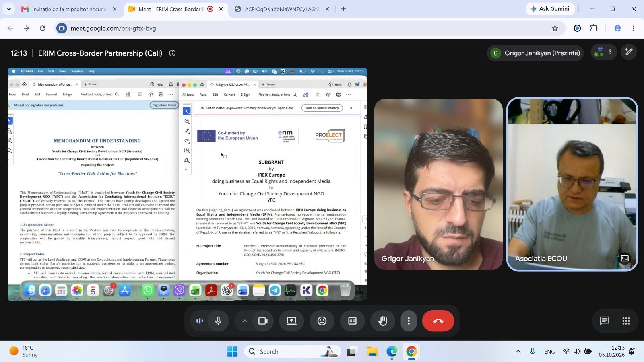The image size is (644, 362).
Task: Select the Grigor Janikyan video tile
Action: pos(438,184)
